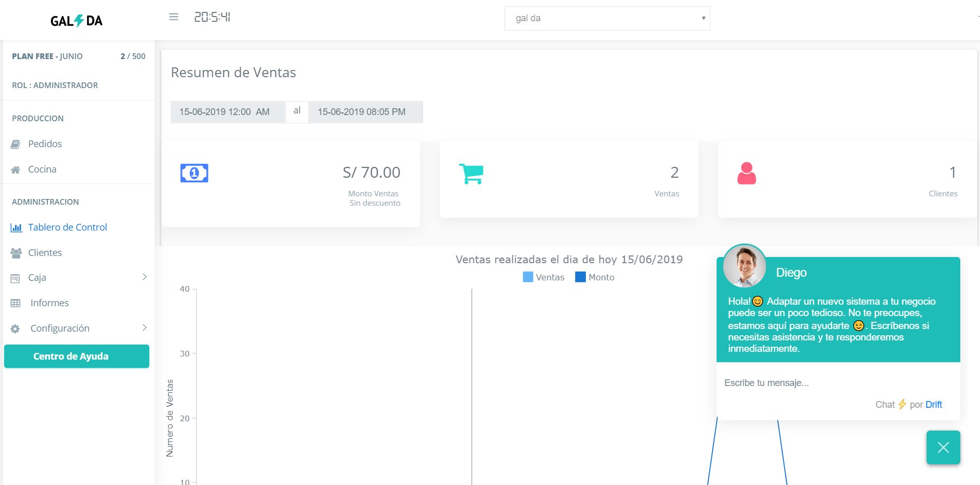Click the Pedidos book icon
980x485 pixels.
pyautogui.click(x=16, y=144)
